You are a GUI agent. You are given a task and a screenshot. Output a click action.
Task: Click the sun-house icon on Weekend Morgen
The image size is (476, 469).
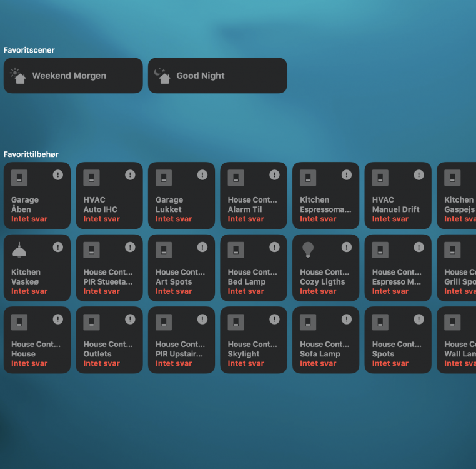click(19, 76)
